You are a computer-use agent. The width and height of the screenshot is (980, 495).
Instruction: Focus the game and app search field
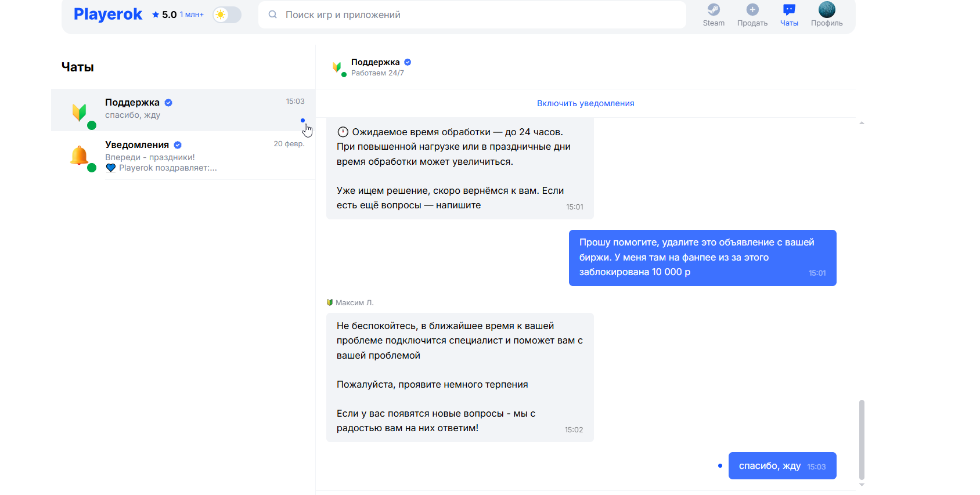pos(472,15)
